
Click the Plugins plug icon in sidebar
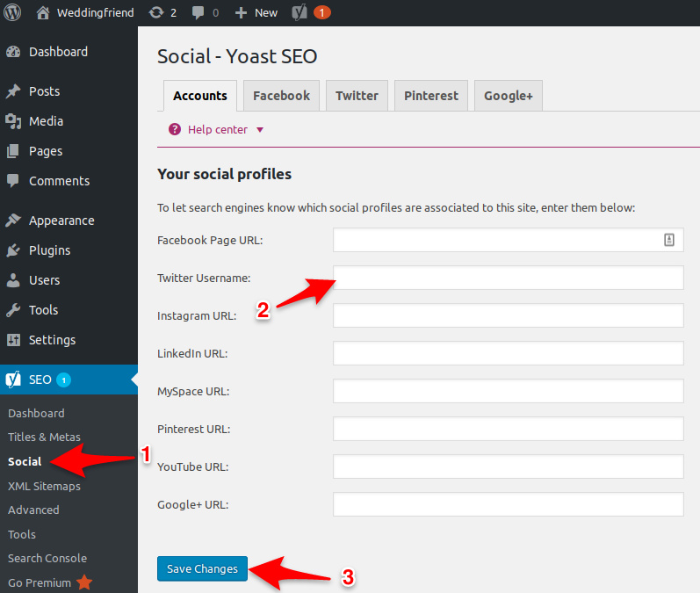point(13,250)
